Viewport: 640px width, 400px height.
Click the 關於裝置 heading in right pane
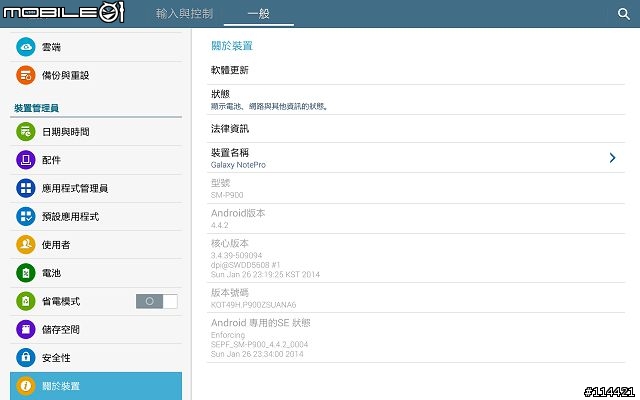(232, 46)
